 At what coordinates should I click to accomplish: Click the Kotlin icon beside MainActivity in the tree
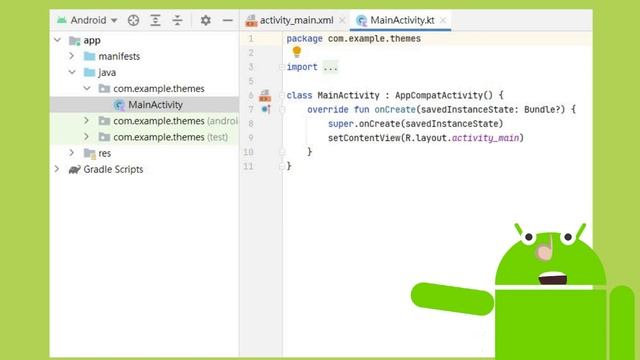pyautogui.click(x=119, y=105)
